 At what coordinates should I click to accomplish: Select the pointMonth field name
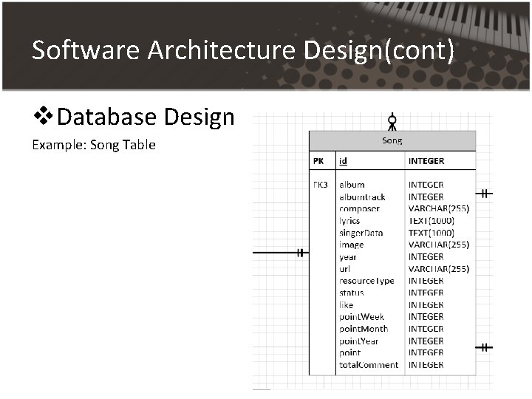tap(364, 329)
